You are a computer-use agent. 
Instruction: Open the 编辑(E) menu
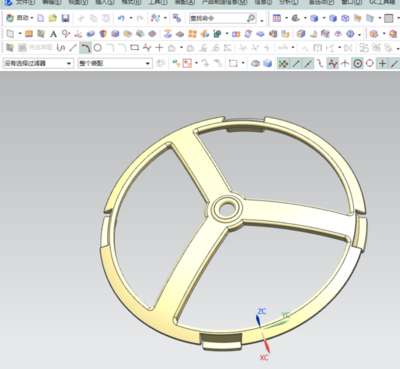52,2
